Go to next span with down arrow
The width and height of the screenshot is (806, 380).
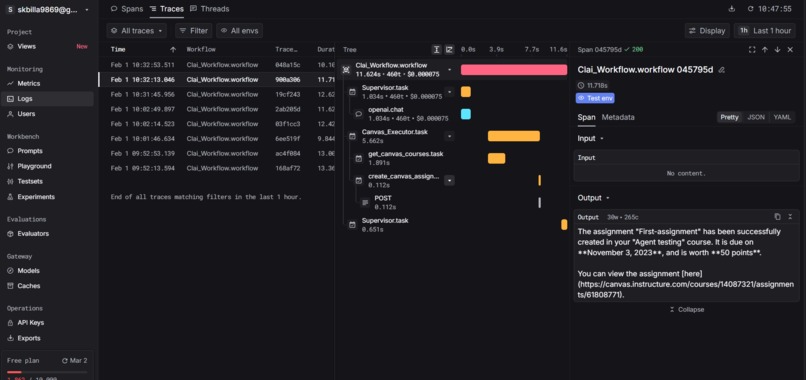click(x=777, y=49)
